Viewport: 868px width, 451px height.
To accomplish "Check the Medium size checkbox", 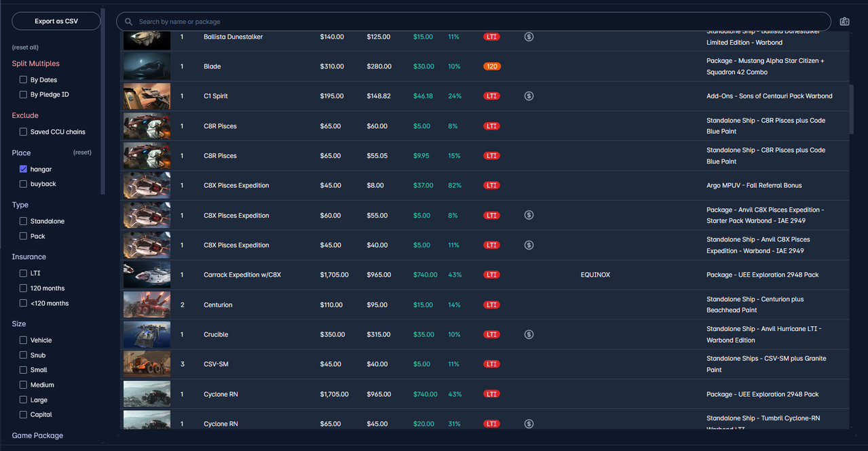I will point(23,385).
